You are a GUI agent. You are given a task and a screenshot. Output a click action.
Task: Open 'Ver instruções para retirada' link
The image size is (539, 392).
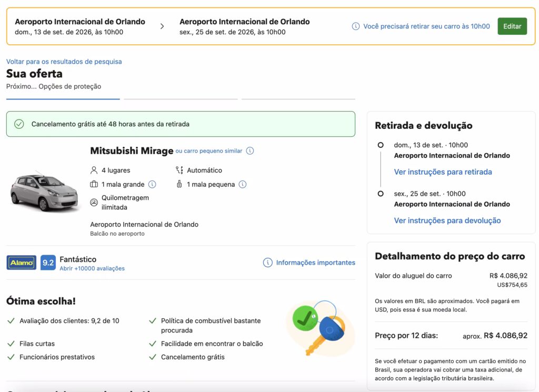[443, 172]
